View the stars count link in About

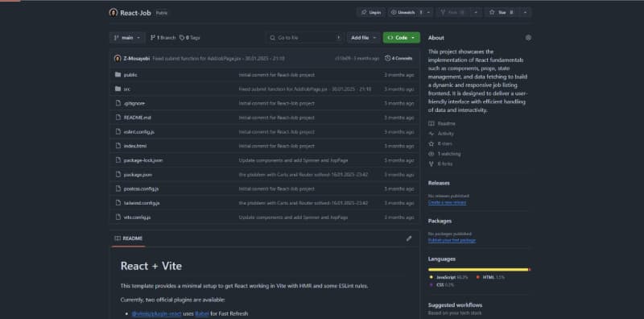click(440, 144)
